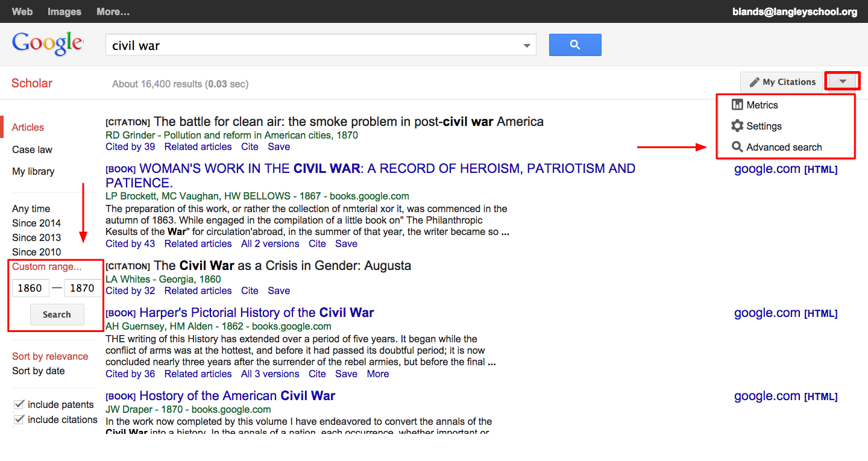Filter results Since 2013

tap(36, 237)
